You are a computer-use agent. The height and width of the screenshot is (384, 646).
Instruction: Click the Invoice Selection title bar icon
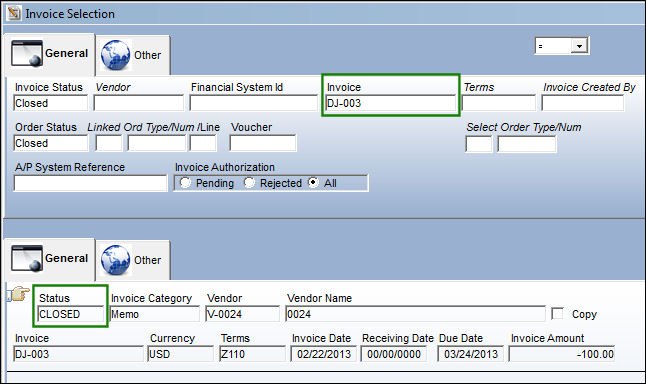pyautogui.click(x=14, y=13)
